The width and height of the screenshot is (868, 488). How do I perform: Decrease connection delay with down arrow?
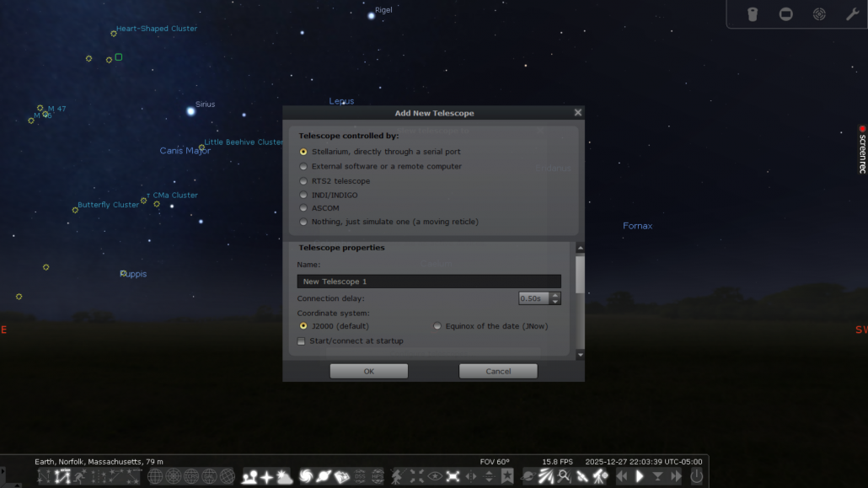tap(555, 302)
